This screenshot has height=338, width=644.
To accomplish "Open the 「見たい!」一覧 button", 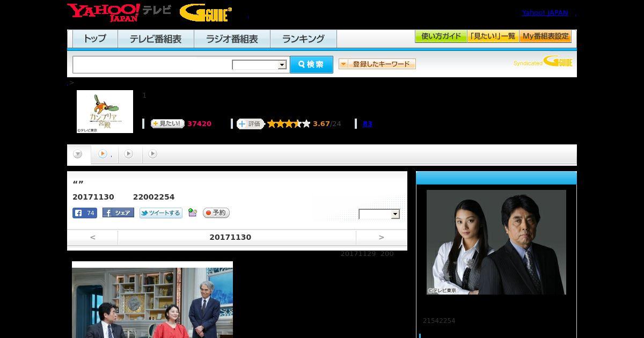I will tap(493, 36).
